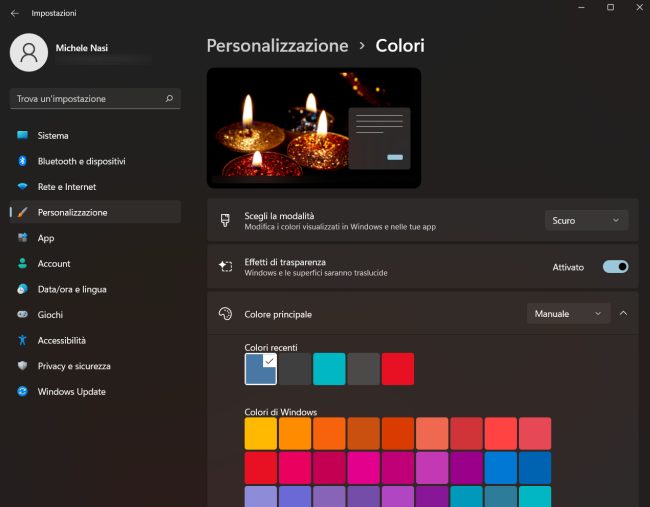
Task: Open Windows Update page
Action: [95, 392]
